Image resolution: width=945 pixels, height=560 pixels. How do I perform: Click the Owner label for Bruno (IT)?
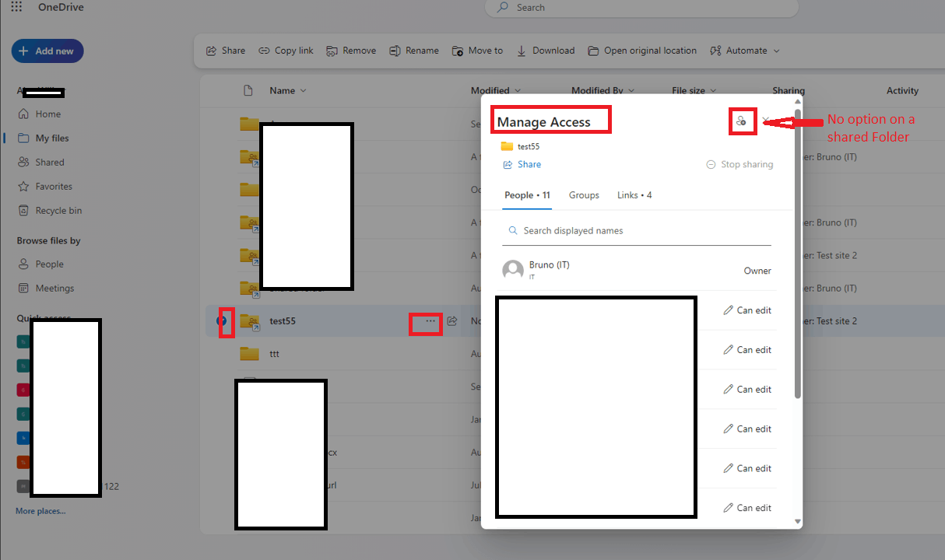pos(757,271)
